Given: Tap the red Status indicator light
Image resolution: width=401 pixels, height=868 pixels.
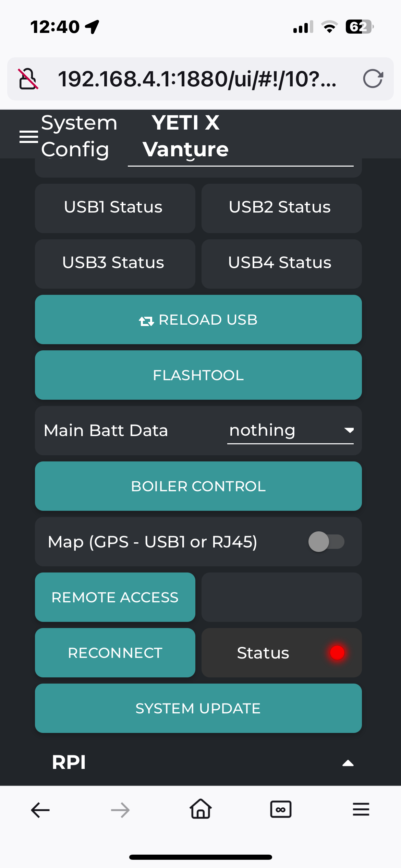Looking at the screenshot, I should click(337, 653).
